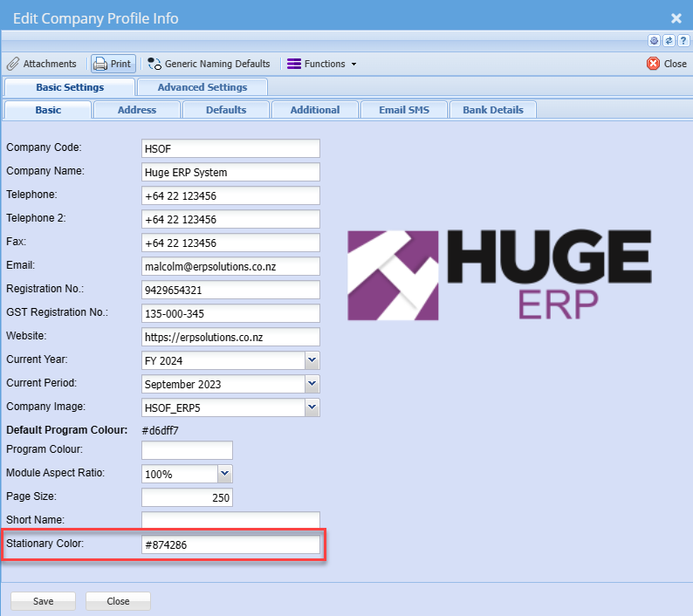Click the gear settings icon
Image resolution: width=693 pixels, height=616 pixels.
click(x=654, y=41)
